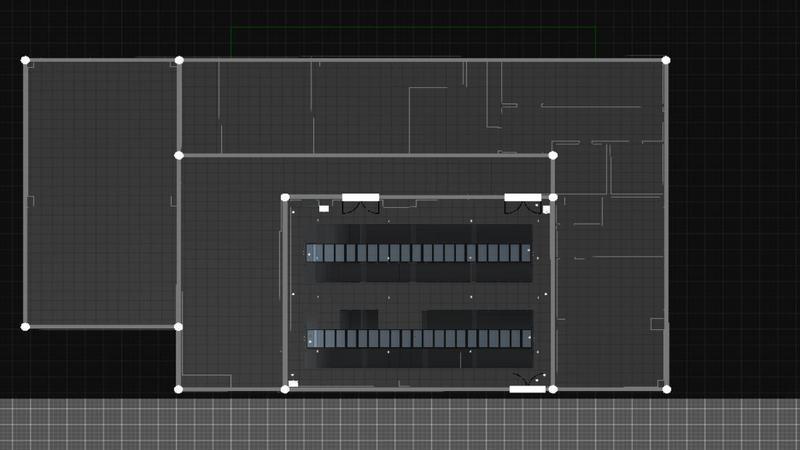
Task: Click the open aisle between the two rack rows
Action: pos(419,296)
